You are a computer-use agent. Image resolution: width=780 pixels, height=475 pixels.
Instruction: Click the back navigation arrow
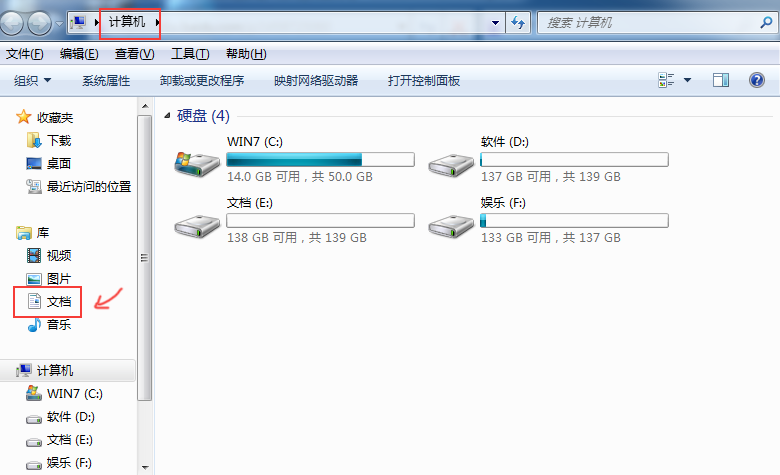point(11,23)
